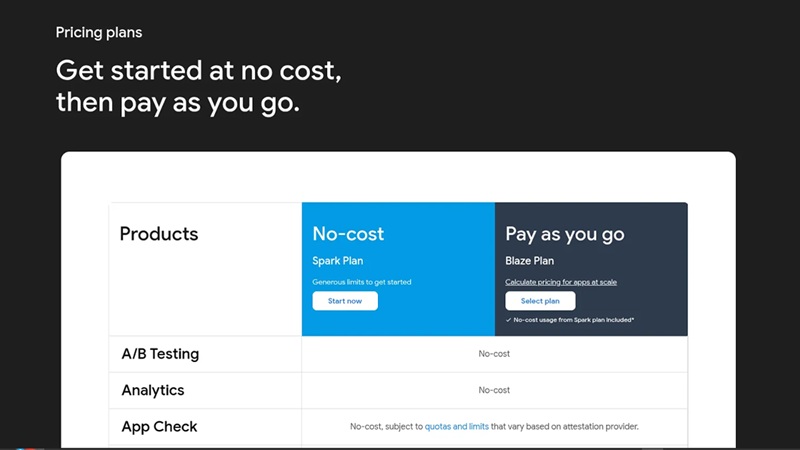Viewport: 800px width, 450px height.
Task: Click 'Generous limits to get started' text
Action: click(362, 282)
